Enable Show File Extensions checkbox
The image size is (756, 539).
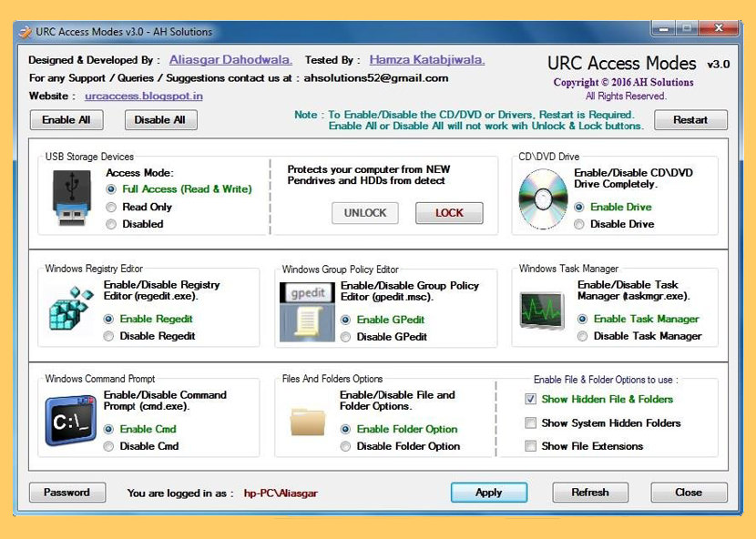coord(530,446)
